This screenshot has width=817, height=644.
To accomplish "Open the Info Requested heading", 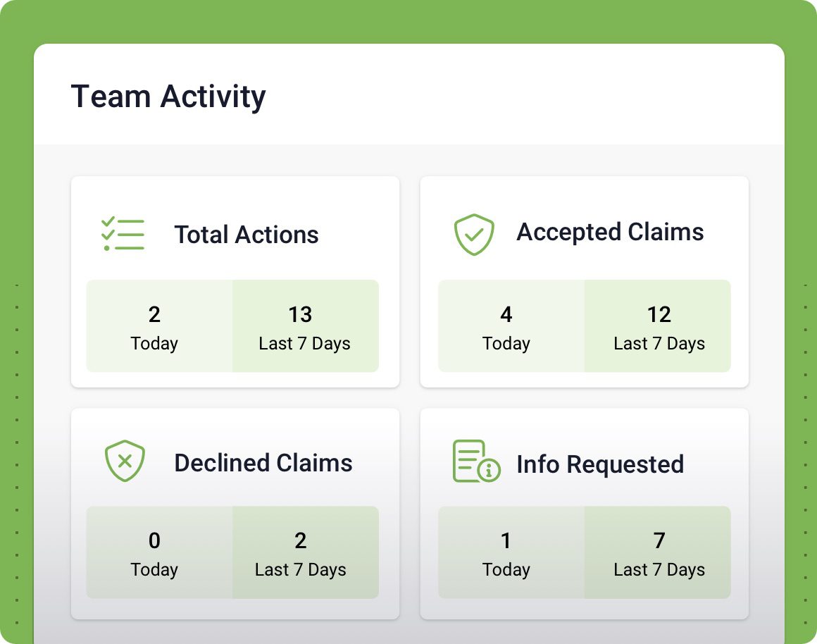I will tap(600, 464).
